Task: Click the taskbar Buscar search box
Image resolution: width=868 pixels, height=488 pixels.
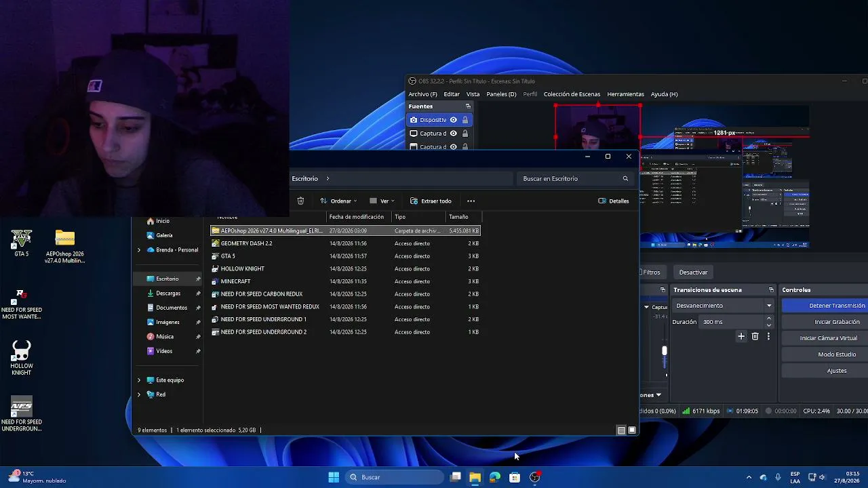Action: [395, 477]
